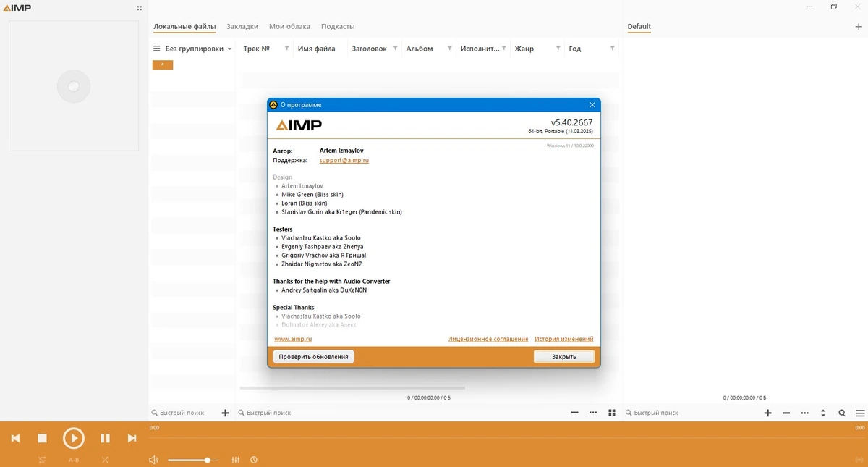
Task: Start playback with the round play button
Action: click(73, 438)
